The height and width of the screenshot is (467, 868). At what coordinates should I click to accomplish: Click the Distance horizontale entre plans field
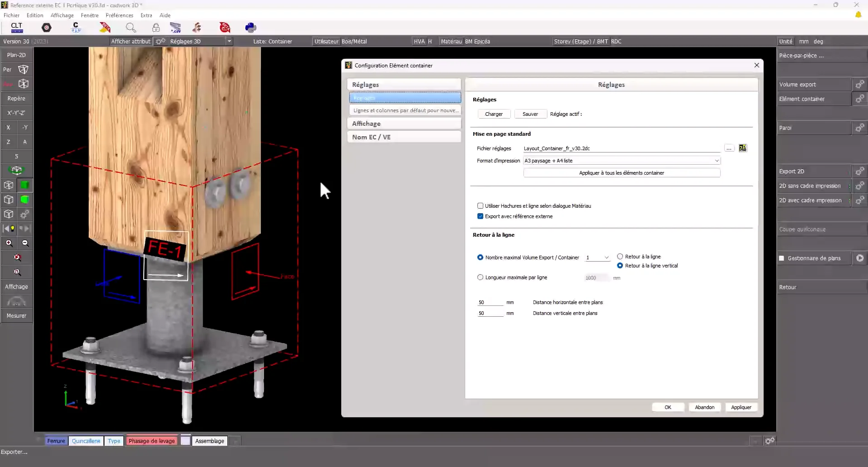tap(490, 302)
